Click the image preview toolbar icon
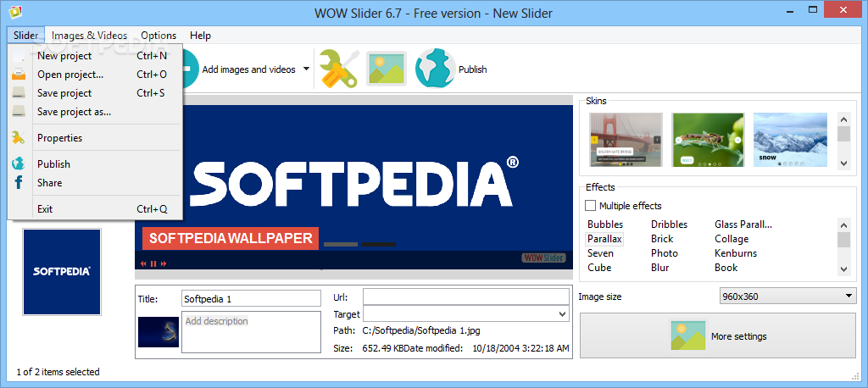 pyautogui.click(x=387, y=69)
